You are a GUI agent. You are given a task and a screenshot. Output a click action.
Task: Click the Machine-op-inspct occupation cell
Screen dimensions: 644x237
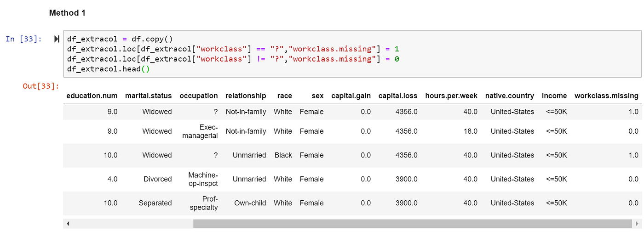pos(203,179)
